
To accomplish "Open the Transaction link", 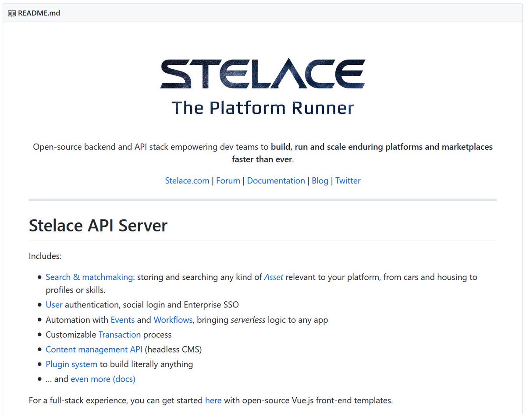I will (x=119, y=335).
